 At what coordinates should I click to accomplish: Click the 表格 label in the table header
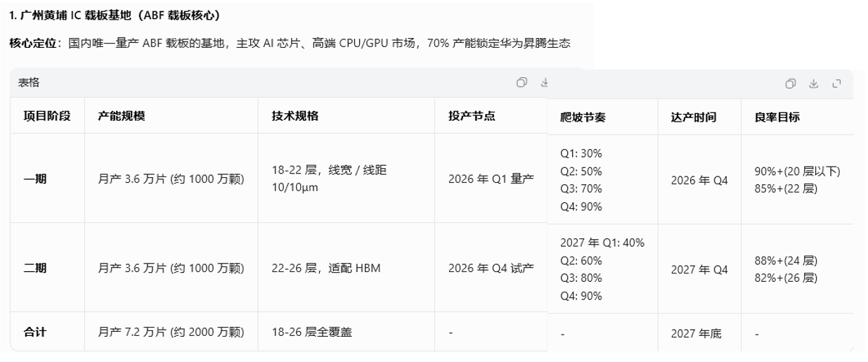point(29,82)
